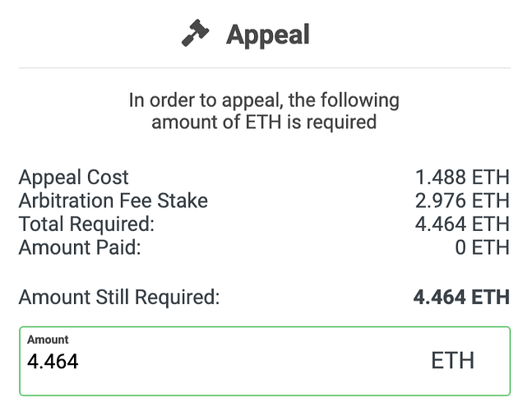
Task: Click the 'amount of ETH is required' line
Action: pyautogui.click(x=264, y=122)
